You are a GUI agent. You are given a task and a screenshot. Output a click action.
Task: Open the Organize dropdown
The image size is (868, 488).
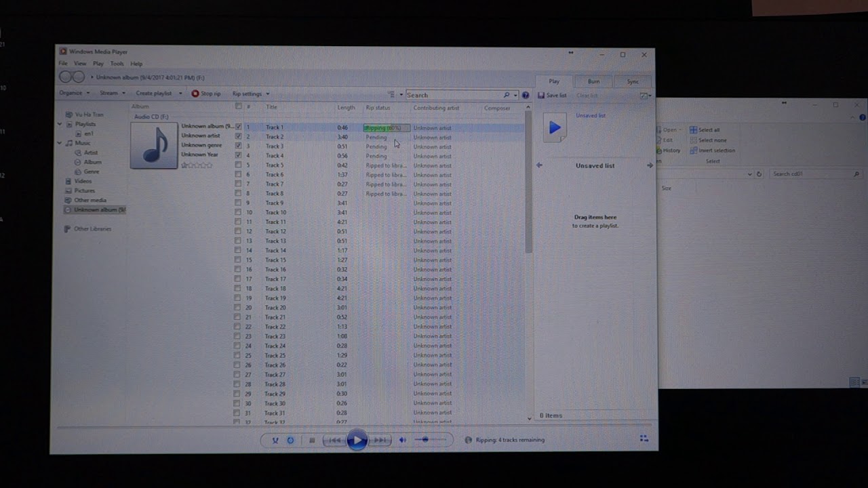(x=74, y=94)
